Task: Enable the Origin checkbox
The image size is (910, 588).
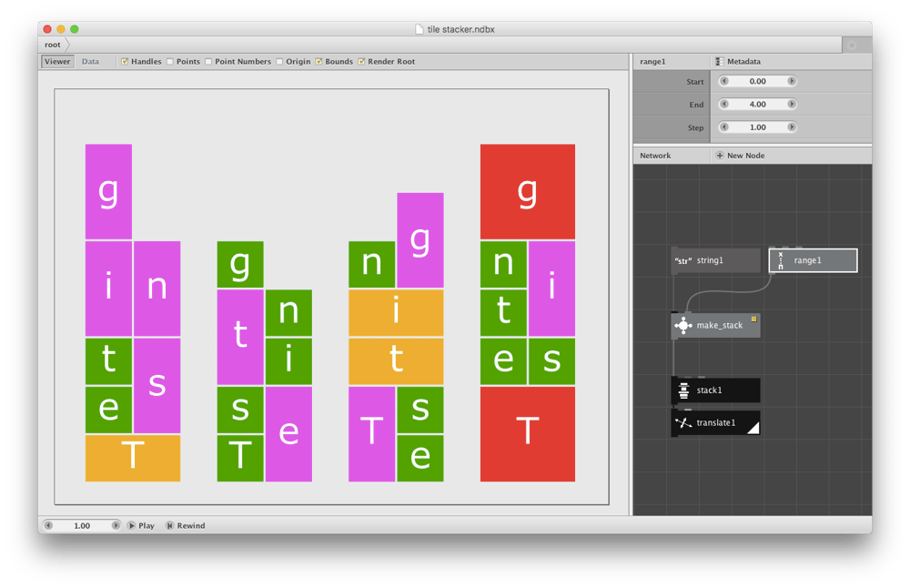Action: pos(279,62)
